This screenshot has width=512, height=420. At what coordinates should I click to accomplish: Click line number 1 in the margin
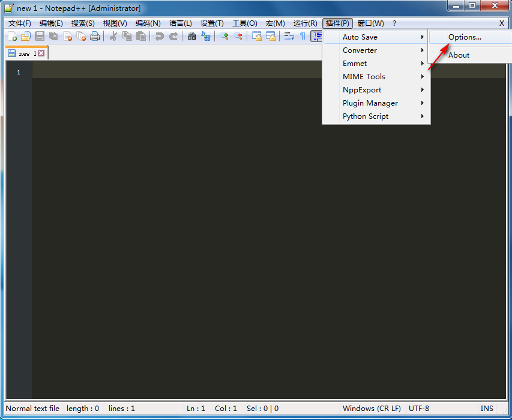tap(19, 72)
